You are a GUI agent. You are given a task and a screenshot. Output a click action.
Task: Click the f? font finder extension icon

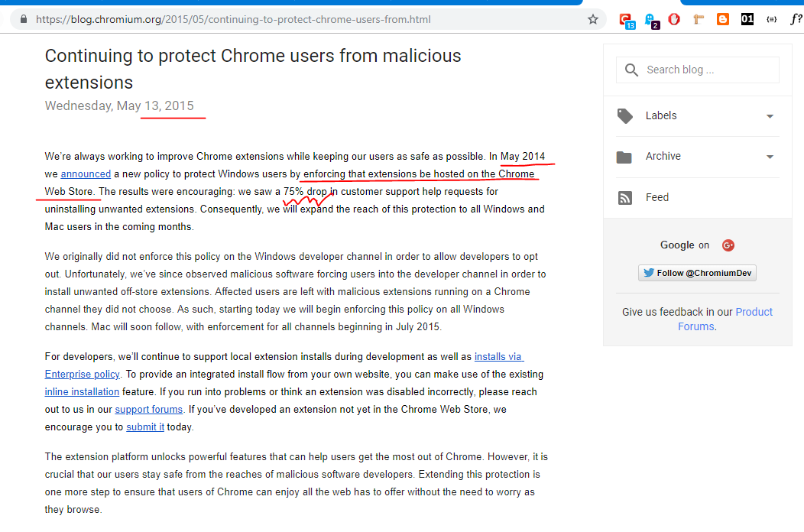coord(796,20)
